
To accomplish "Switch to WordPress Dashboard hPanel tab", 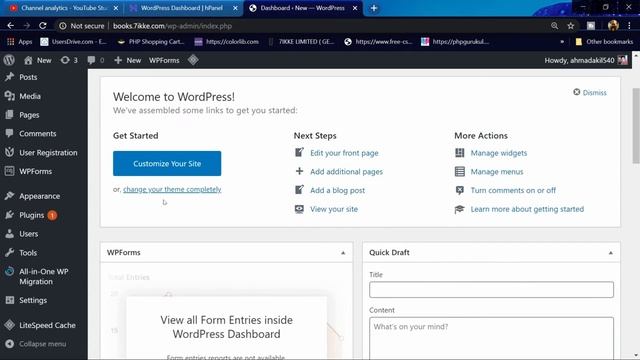I will click(x=182, y=8).
